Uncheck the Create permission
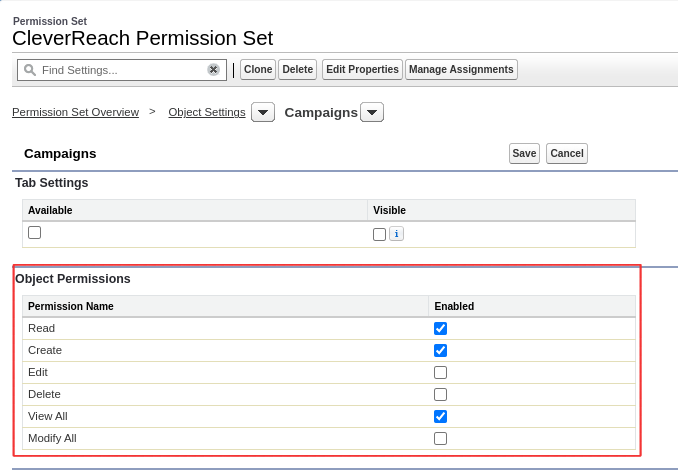 (x=440, y=351)
